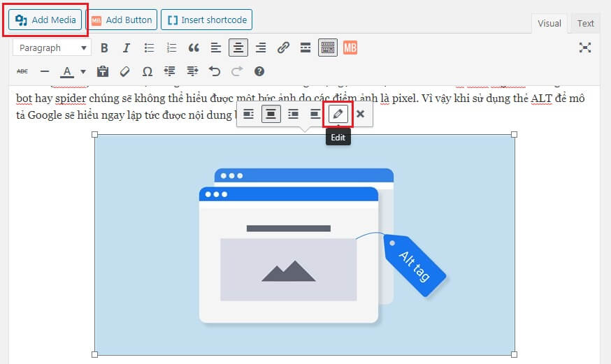Click the word "ALT" in the paragraph
This screenshot has width=611, height=364.
pos(541,98)
